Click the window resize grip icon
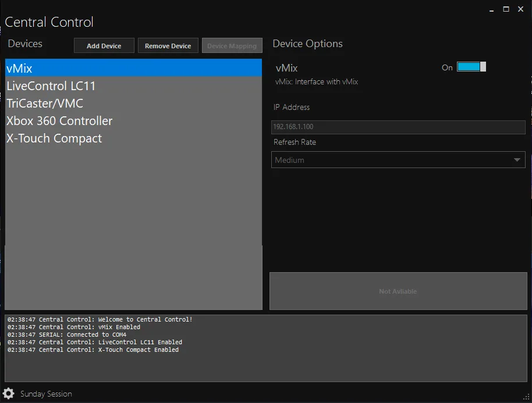Image resolution: width=532 pixels, height=403 pixels. point(527,397)
